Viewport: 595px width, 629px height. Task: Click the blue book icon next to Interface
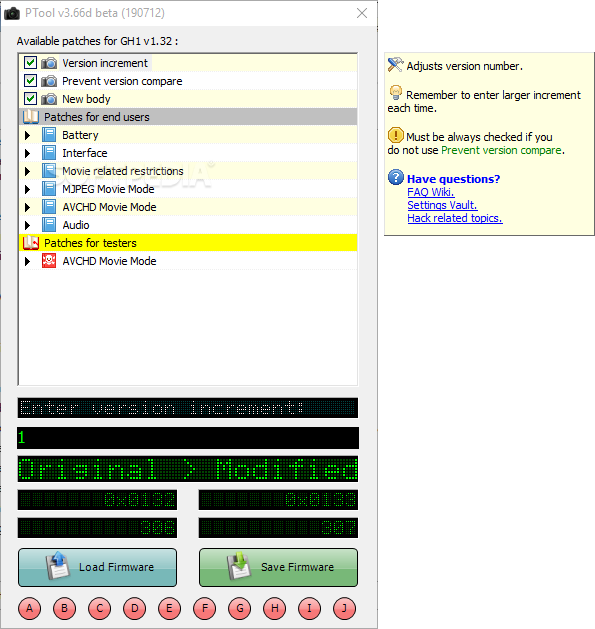pos(49,153)
